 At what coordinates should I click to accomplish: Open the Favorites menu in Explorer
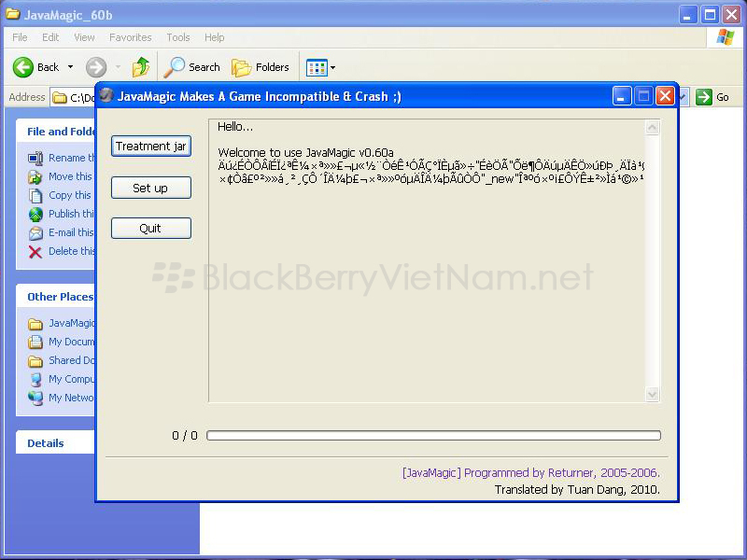point(130,37)
